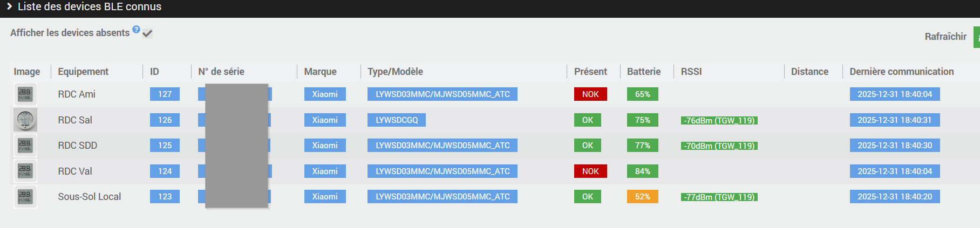
Task: Click the ID 127 badge
Action: [165, 94]
